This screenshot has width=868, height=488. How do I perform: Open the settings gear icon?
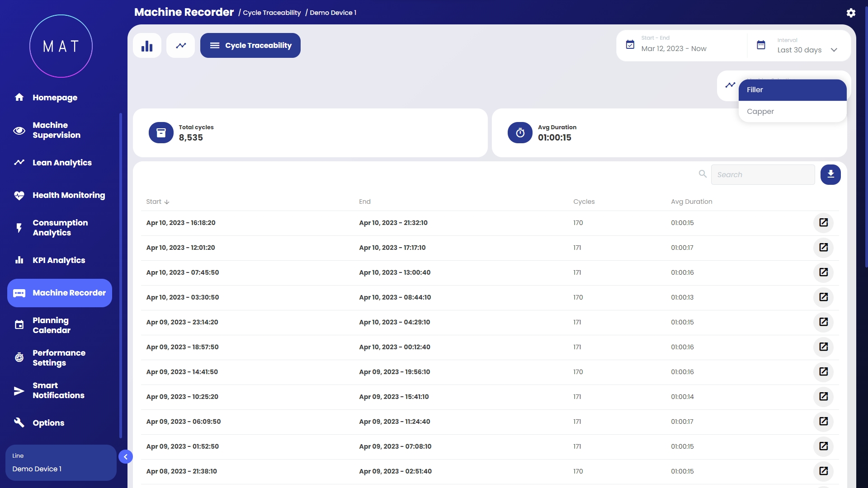(851, 13)
